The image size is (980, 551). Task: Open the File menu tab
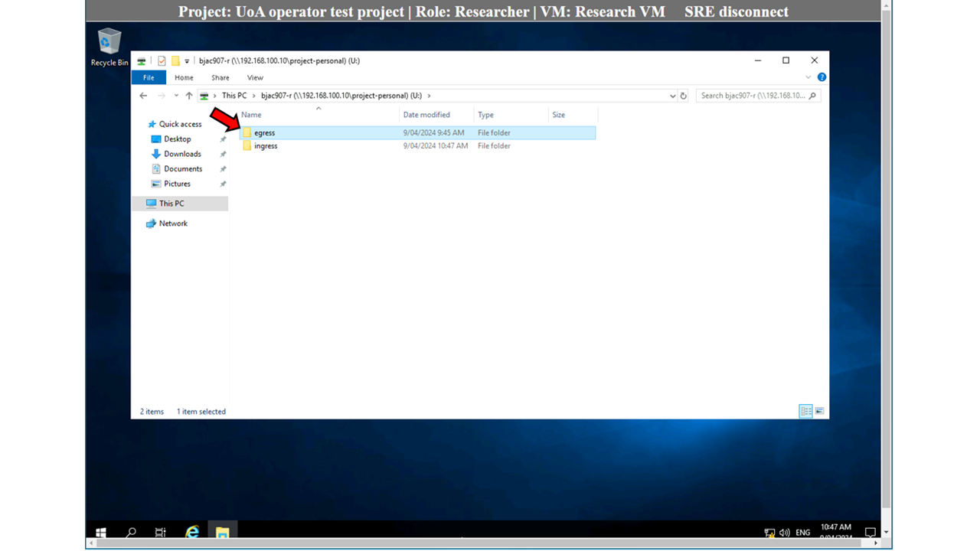[x=149, y=77]
